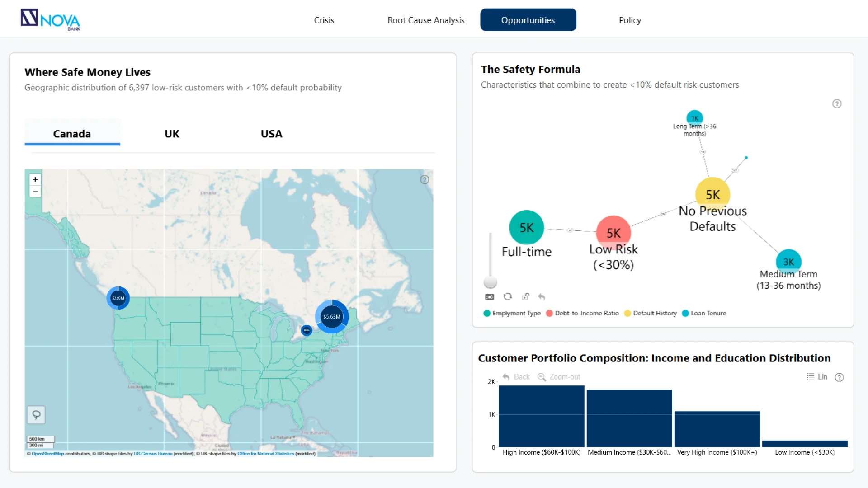Switch to the UK map tab
The image size is (868, 488).
point(172,134)
